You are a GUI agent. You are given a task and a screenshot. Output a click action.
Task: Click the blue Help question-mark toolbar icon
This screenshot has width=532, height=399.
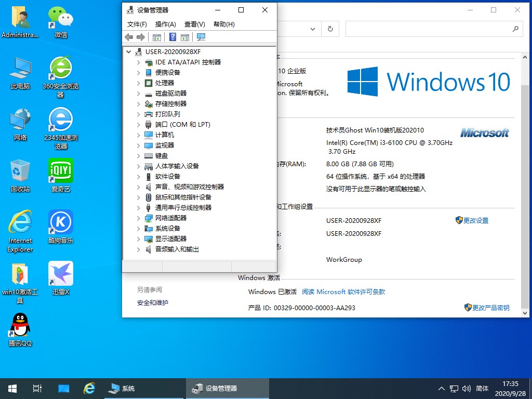(172, 37)
